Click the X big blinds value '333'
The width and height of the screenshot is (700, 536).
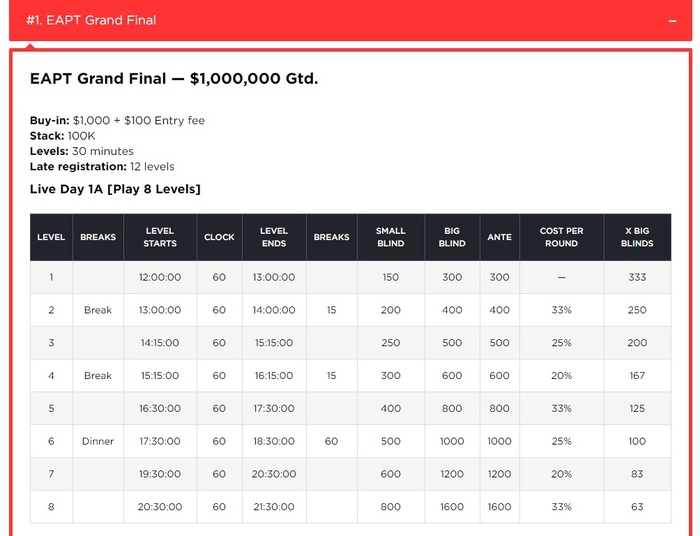(x=637, y=277)
